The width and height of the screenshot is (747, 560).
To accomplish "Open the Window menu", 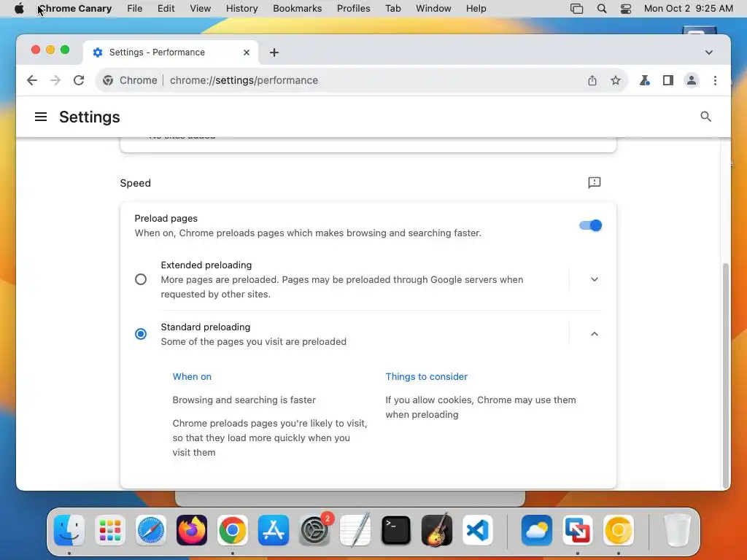I will point(433,9).
